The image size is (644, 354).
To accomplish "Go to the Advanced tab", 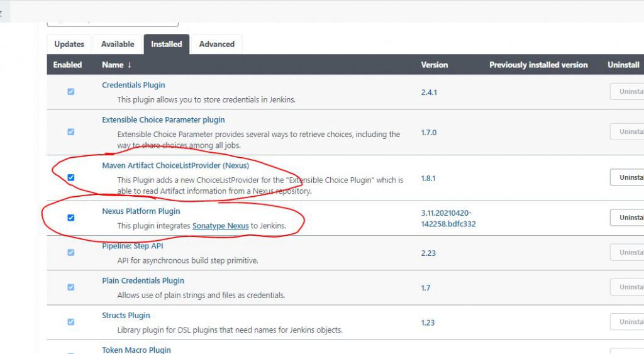I will [216, 44].
